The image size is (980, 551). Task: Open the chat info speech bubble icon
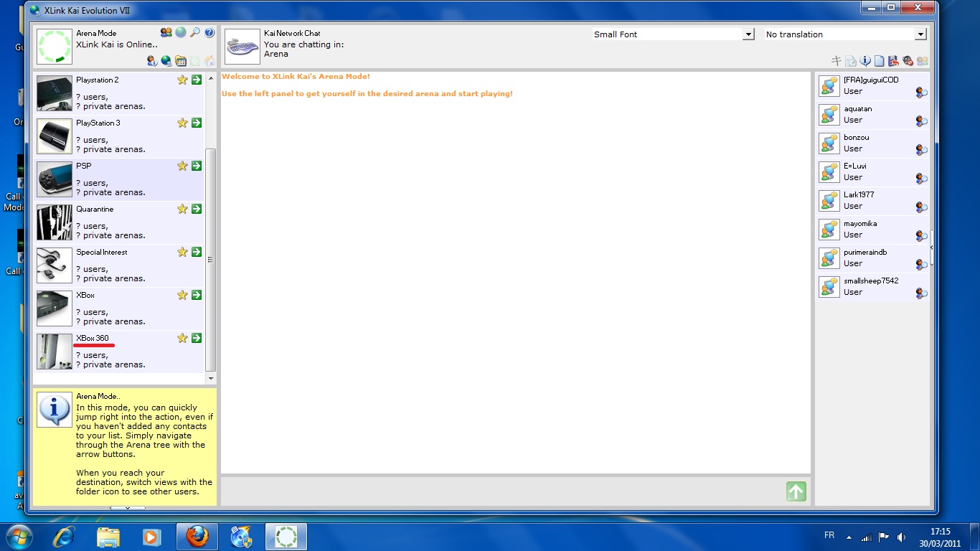tap(865, 61)
